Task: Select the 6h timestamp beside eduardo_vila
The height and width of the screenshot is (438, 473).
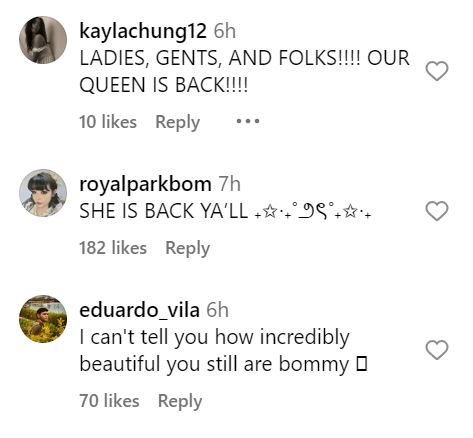Action: pyautogui.click(x=217, y=310)
